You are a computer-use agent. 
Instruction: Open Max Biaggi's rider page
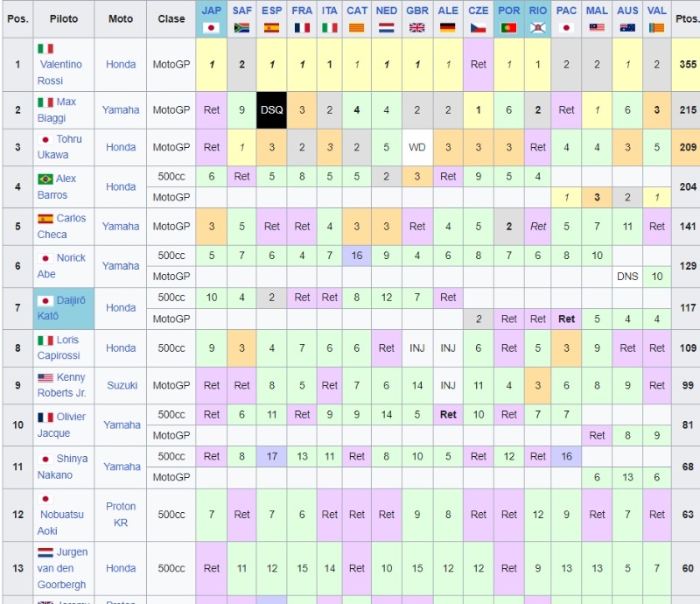[x=57, y=110]
